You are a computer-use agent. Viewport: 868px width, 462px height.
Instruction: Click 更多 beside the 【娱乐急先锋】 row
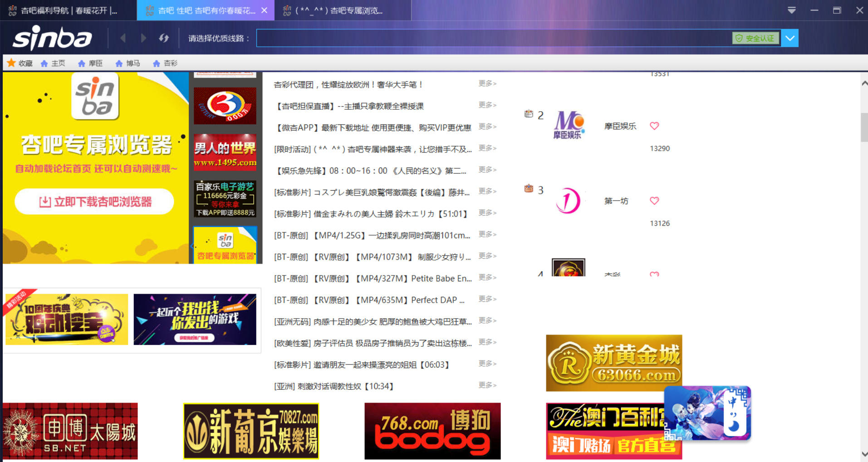[x=487, y=170]
